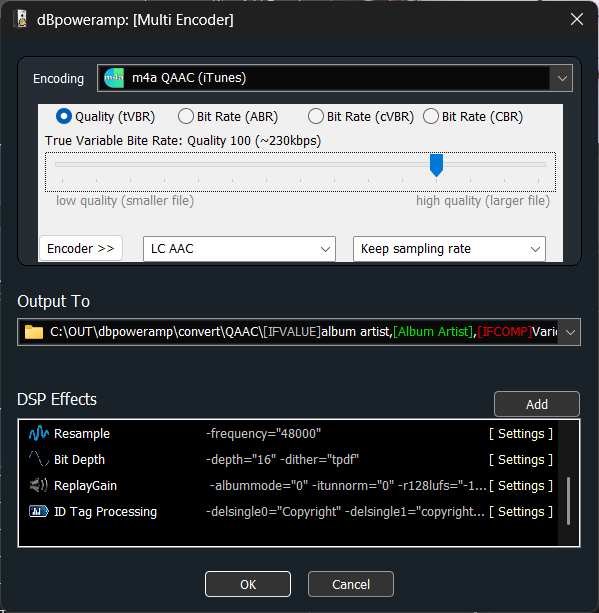Viewport: 599px width, 613px height.
Task: Select Quality (tVBR) radio button
Action: click(64, 117)
